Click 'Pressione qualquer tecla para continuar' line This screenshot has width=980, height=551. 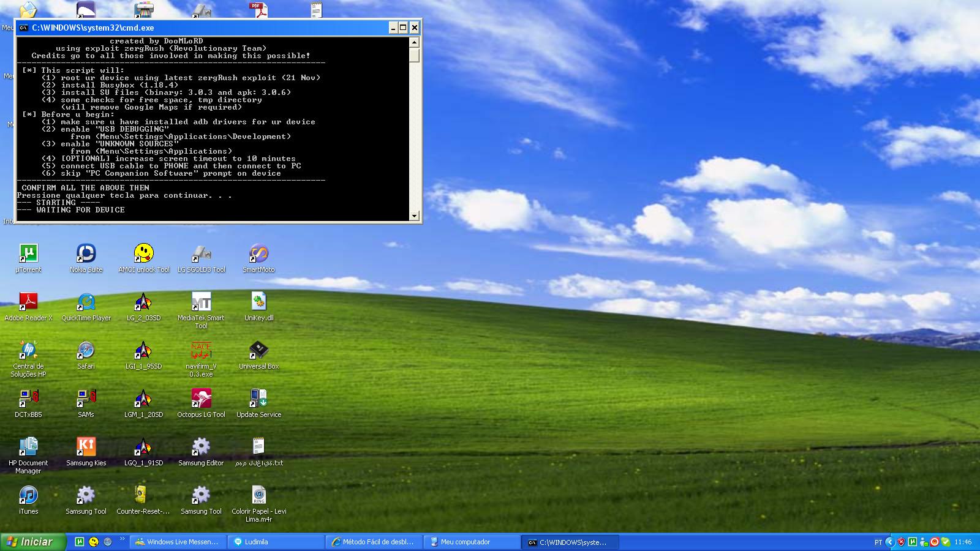(x=124, y=195)
